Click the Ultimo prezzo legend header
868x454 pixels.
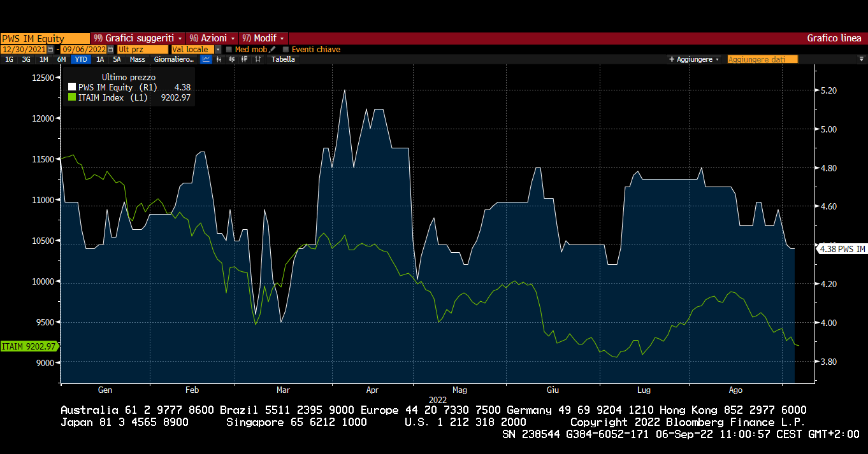(x=129, y=77)
